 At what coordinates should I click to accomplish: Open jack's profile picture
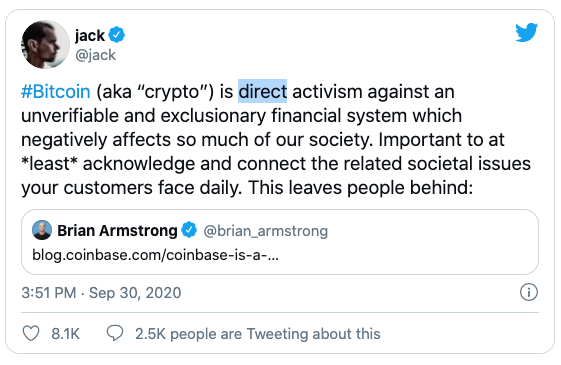tap(45, 44)
